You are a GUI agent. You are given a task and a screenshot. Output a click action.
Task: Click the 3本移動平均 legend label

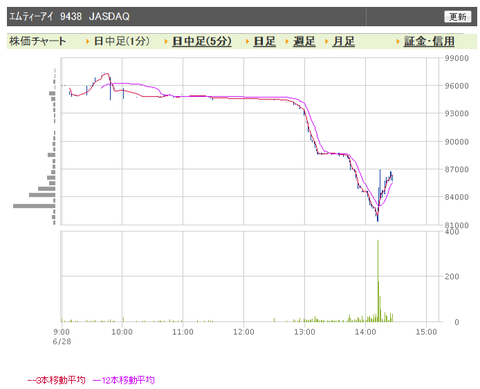(x=61, y=380)
